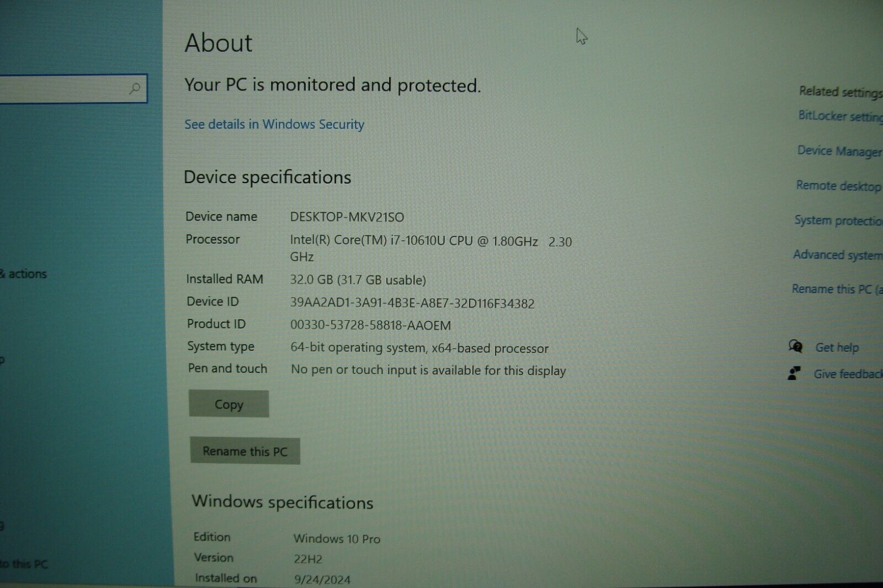The height and width of the screenshot is (588, 883).
Task: Click the search magnifier icon in settings box
Action: [x=134, y=88]
